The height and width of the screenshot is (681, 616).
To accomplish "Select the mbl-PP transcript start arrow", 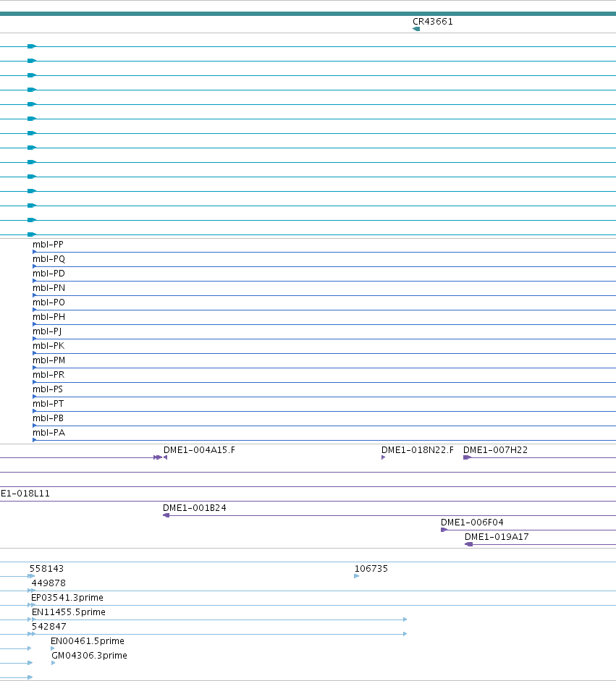I will [34, 252].
